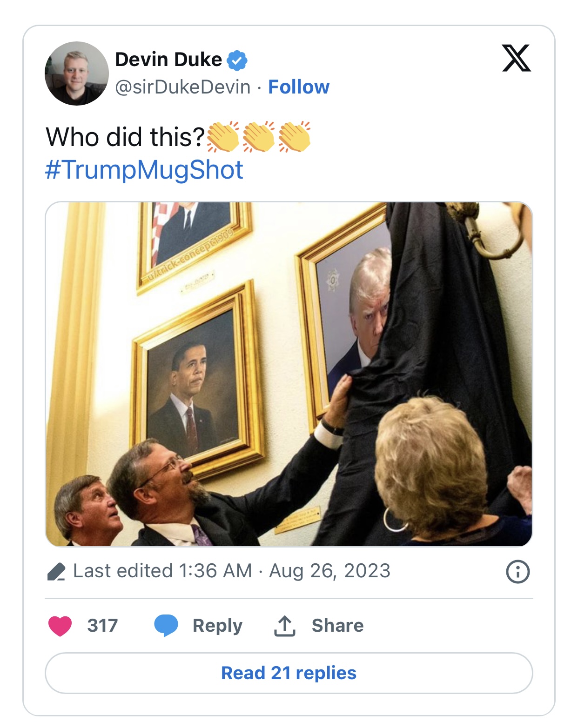This screenshot has width=578, height=728.
Task: Open Devin Duke's profile avatar
Action: (x=77, y=73)
